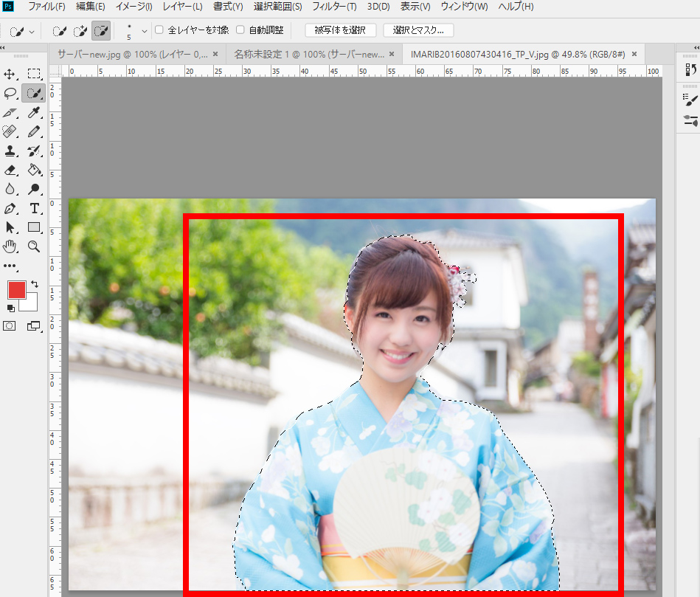
Task: Select the Move tool
Action: (x=10, y=74)
